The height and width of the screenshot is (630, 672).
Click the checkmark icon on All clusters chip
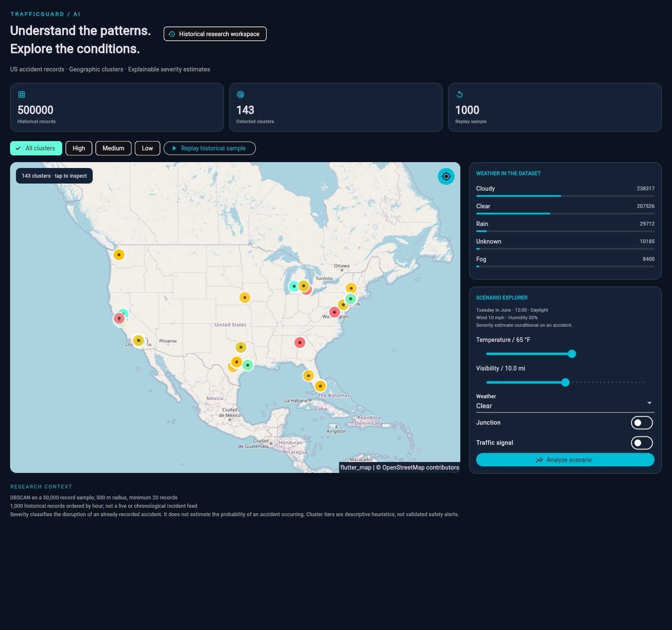18,148
